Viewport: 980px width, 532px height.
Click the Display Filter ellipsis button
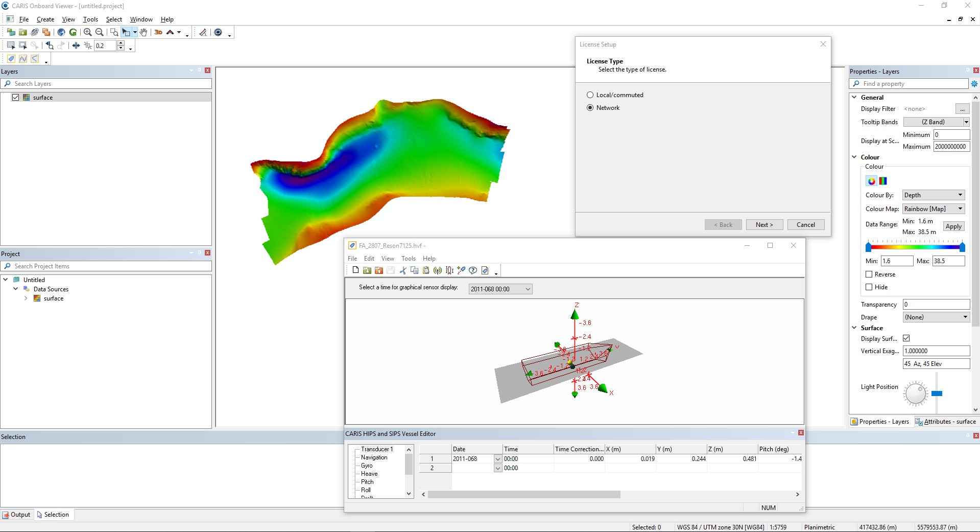[x=962, y=109]
